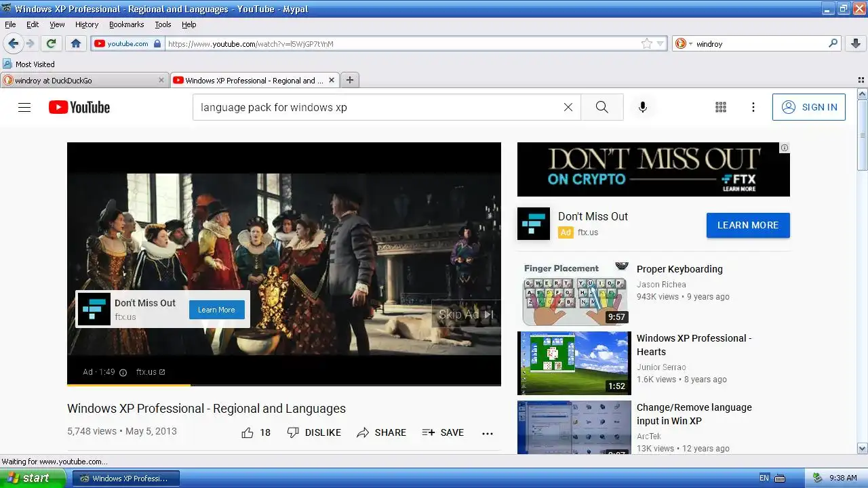The height and width of the screenshot is (488, 868).
Task: Click SAVE to playlist button
Action: coord(443,432)
